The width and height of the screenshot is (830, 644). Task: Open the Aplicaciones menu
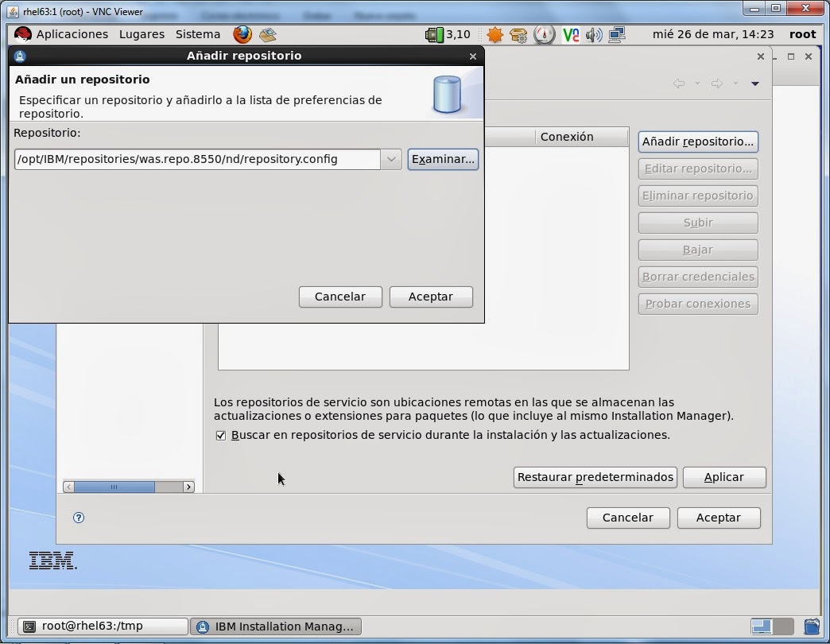pos(72,34)
